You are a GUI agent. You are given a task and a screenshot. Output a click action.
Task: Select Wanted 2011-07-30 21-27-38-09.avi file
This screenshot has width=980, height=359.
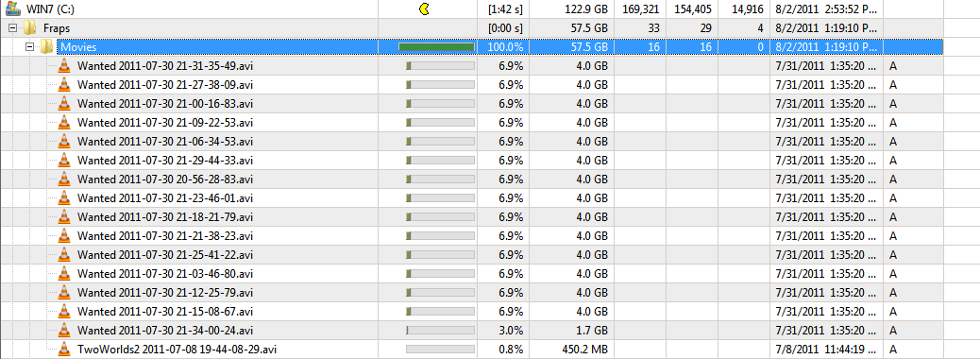pos(165,84)
